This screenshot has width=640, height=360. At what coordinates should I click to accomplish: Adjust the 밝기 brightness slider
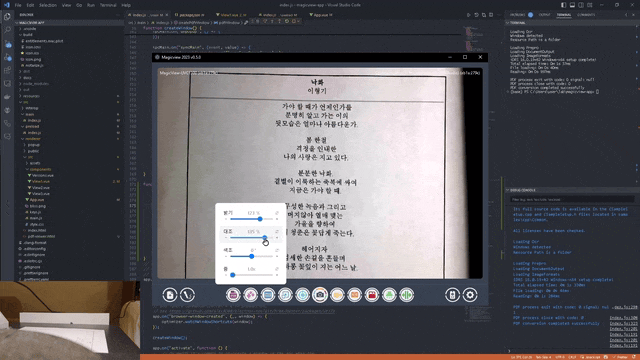pyautogui.click(x=251, y=219)
